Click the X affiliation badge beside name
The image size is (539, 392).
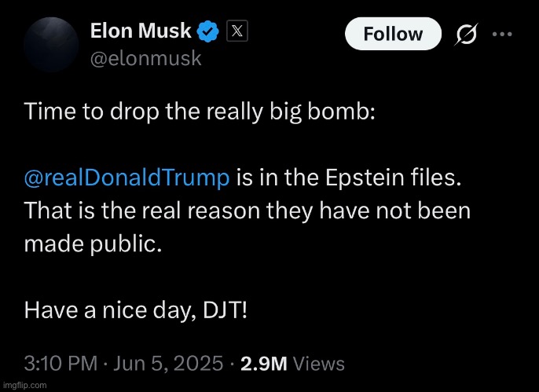[x=236, y=32]
